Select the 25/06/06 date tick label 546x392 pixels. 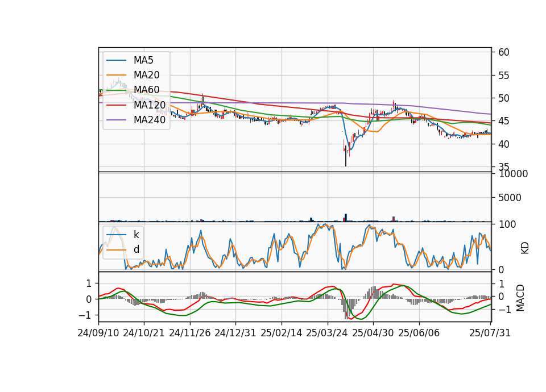419,333
